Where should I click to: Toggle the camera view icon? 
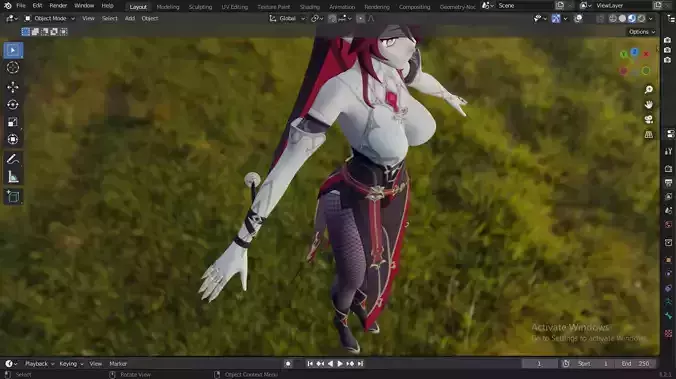(648, 119)
